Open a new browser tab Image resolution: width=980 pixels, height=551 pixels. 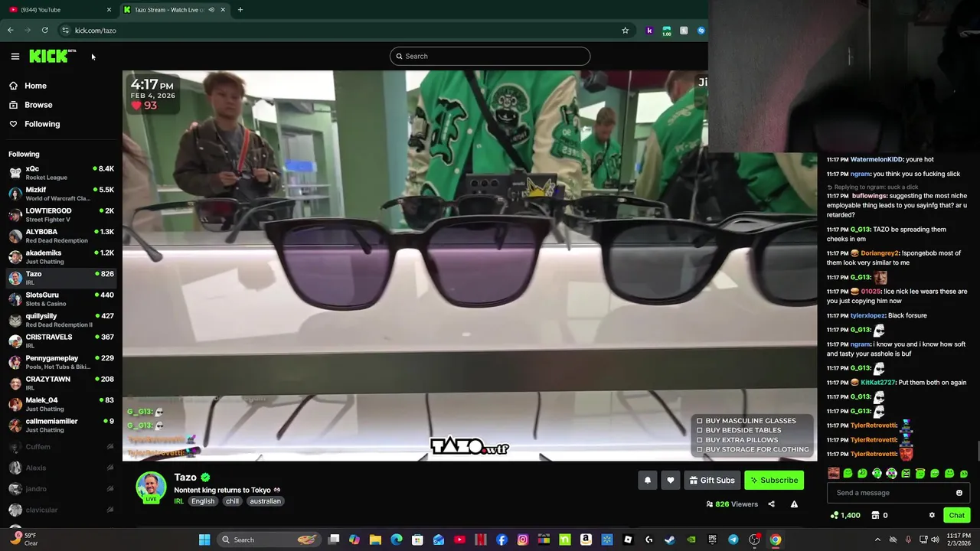[x=240, y=10]
